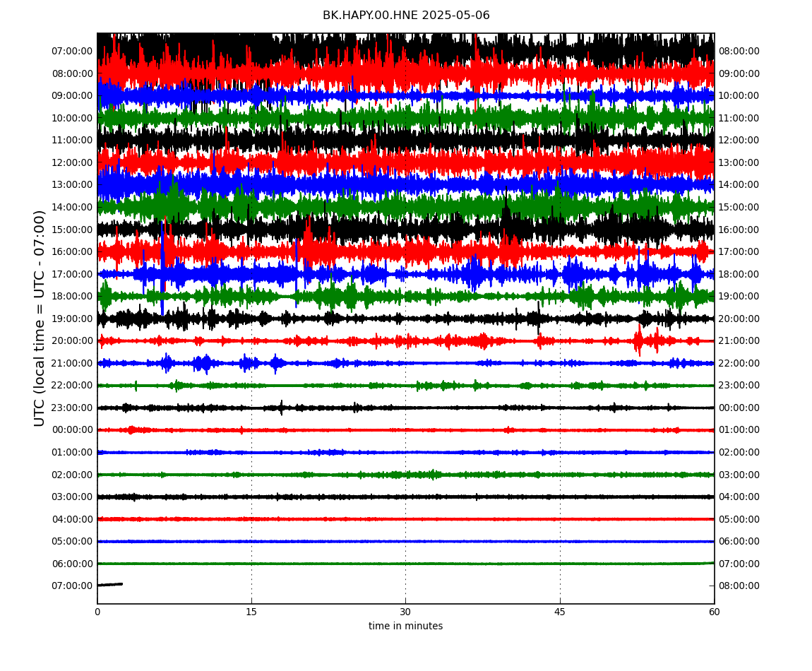Click the left 05:00:00 UTC label
Image resolution: width=812 pixels, height=671 pixels.
tap(72, 542)
